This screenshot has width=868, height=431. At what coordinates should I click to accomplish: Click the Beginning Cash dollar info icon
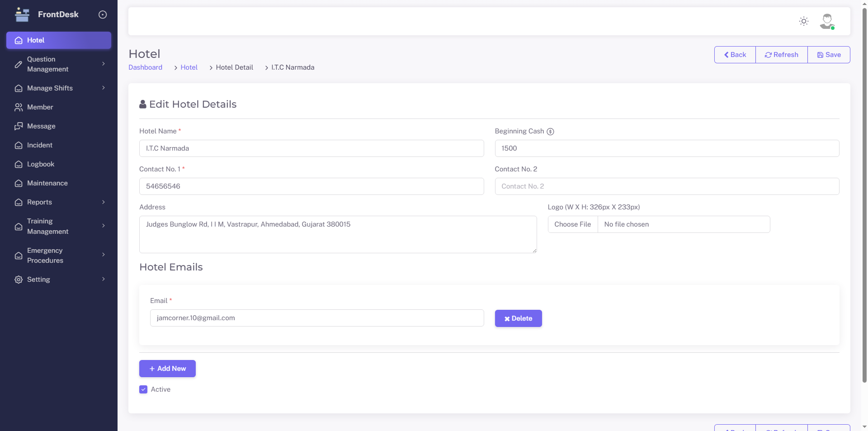click(x=550, y=132)
